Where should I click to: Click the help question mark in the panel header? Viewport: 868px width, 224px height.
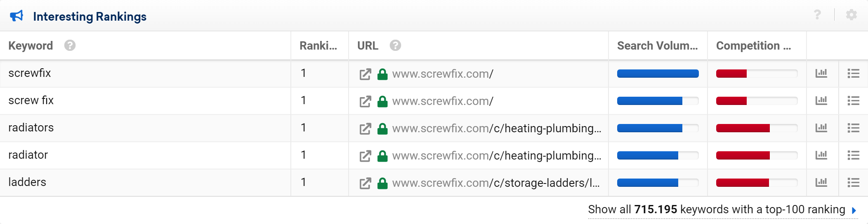(x=817, y=15)
